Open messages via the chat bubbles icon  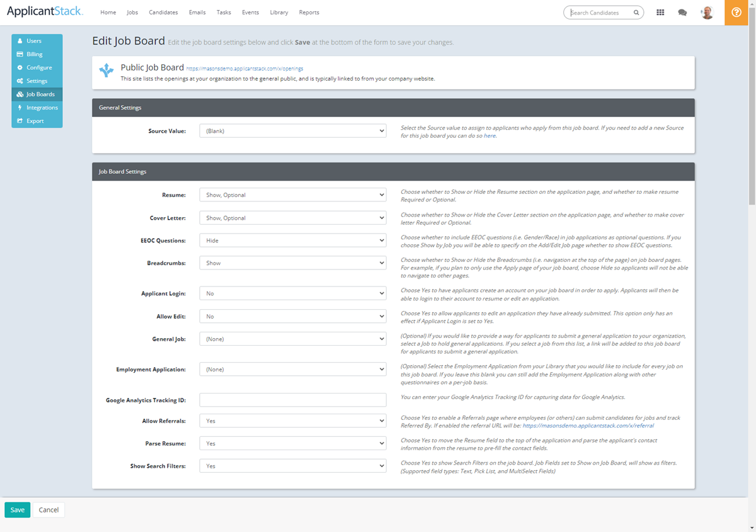(683, 12)
